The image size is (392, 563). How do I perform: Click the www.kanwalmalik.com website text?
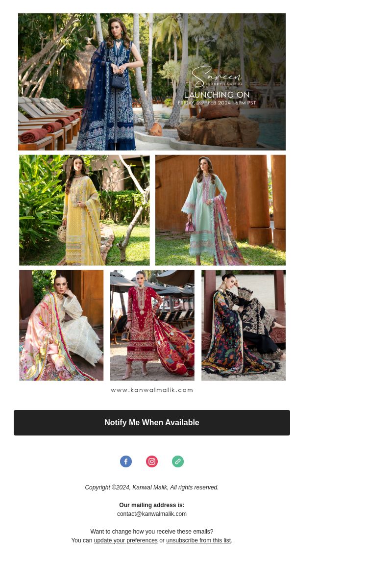click(152, 390)
